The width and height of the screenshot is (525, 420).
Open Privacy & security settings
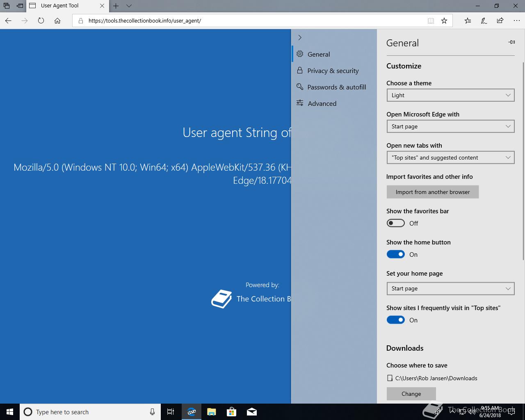[334, 71]
